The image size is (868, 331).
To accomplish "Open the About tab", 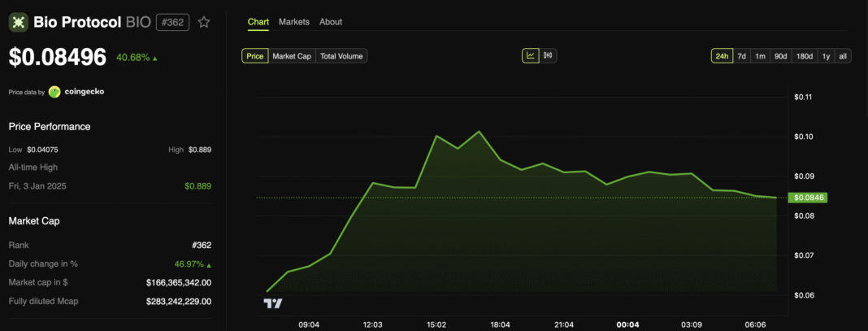I will pyautogui.click(x=331, y=22).
